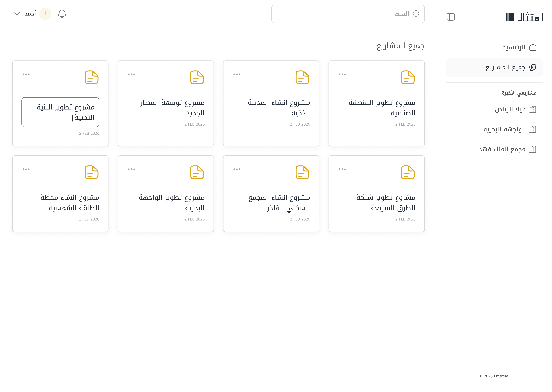
Task: Open the ellipsis menu on مشروع إنشاء المدينة الذكية
Action: click(237, 74)
